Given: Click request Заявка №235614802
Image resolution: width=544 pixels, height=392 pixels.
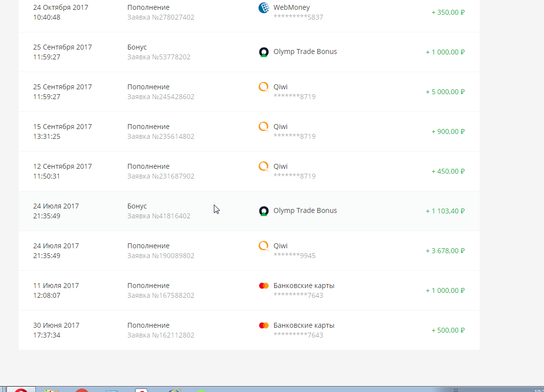Looking at the screenshot, I should click(x=160, y=137).
